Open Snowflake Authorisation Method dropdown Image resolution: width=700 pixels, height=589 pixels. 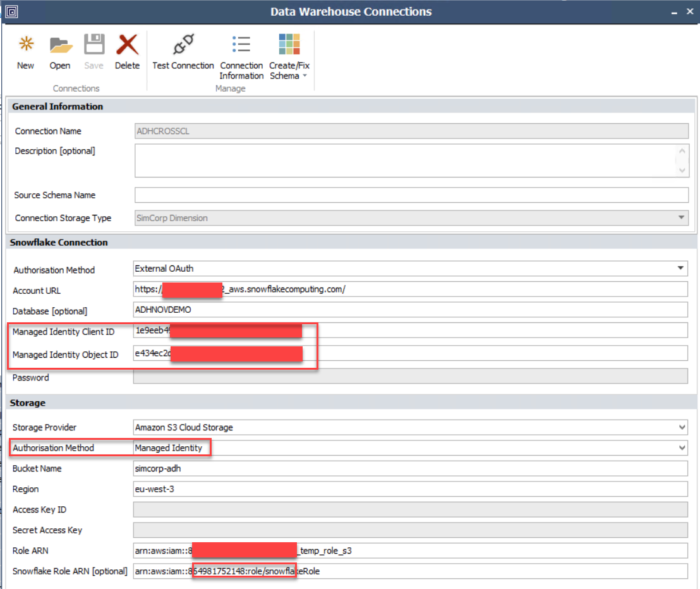[680, 269]
